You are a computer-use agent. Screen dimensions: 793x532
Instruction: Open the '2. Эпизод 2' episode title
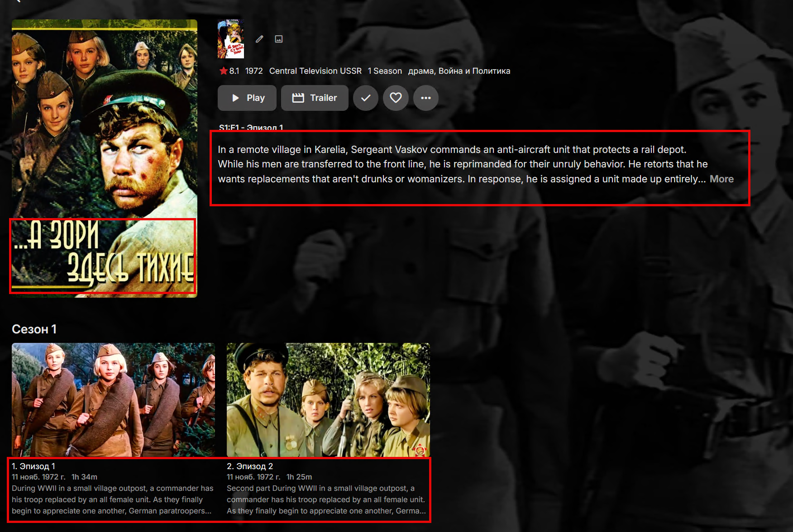click(x=250, y=466)
